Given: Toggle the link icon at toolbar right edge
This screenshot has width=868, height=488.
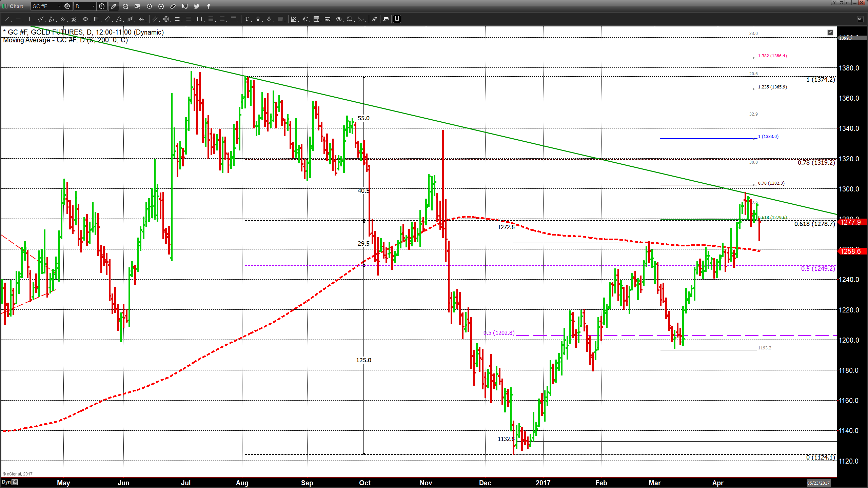Looking at the screenshot, I should (860, 19).
